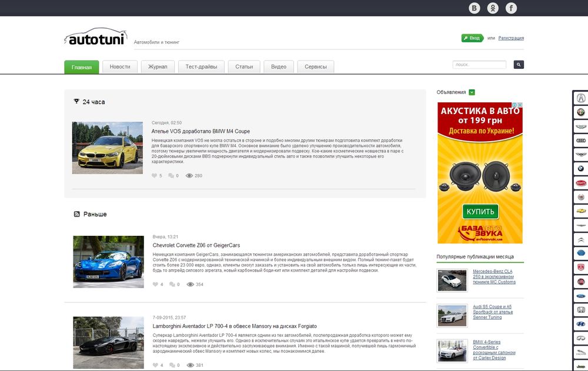
Task: Close the speaker ad with X icon
Action: point(520,105)
